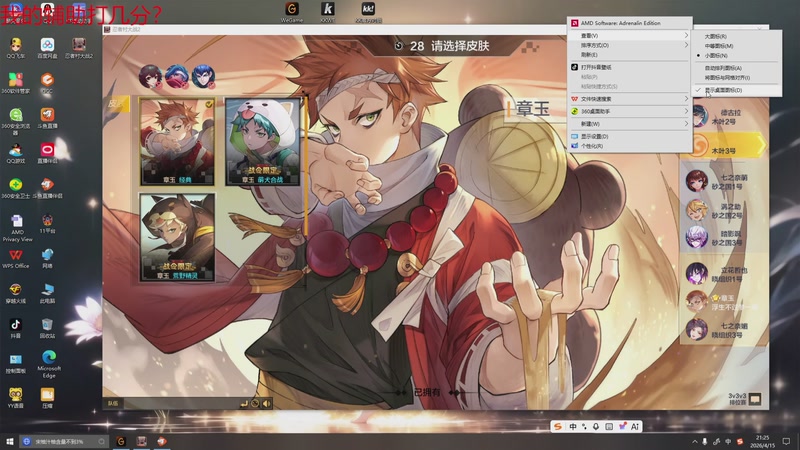Open the notification center icon

point(786,441)
